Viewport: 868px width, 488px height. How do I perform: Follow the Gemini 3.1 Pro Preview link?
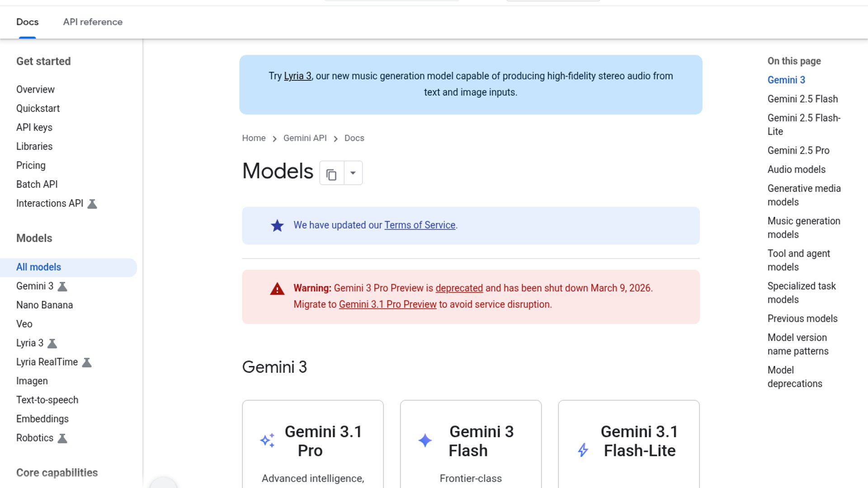point(387,305)
